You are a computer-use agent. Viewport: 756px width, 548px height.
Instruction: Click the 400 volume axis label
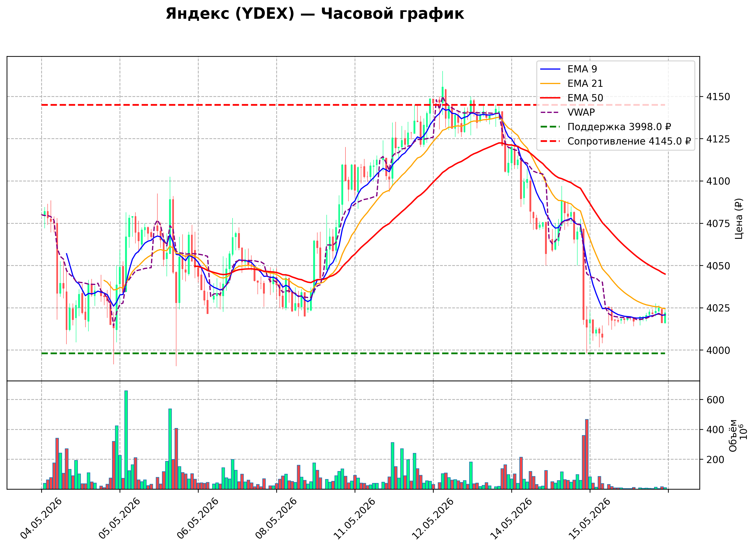tap(715, 430)
